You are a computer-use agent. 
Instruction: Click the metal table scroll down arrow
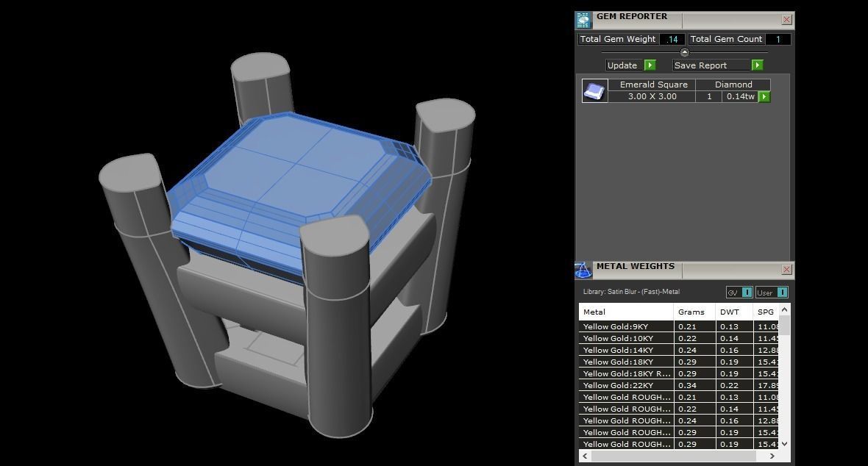tap(784, 444)
